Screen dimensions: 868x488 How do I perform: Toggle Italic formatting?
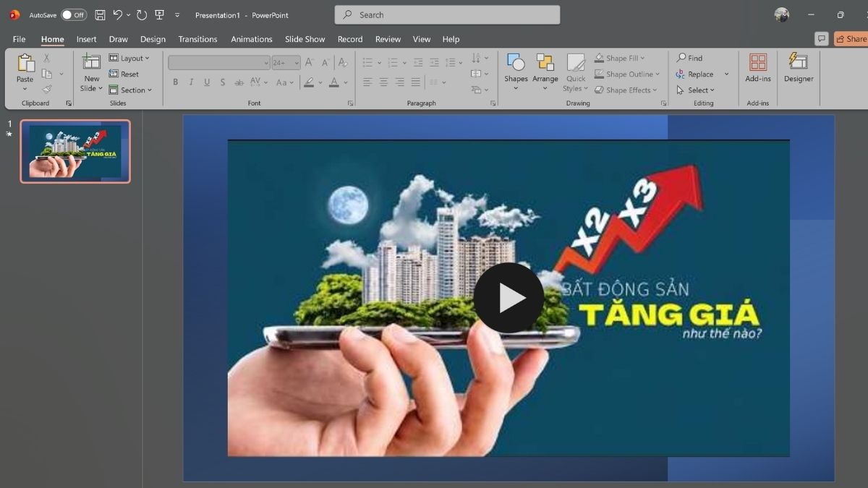tap(191, 82)
